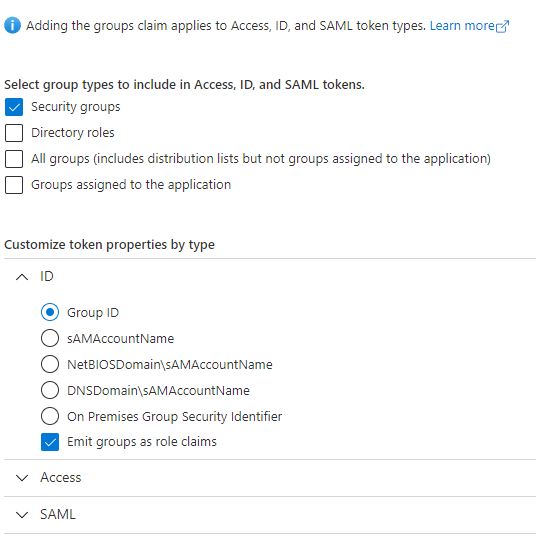Click the Security groups label text

(76, 107)
